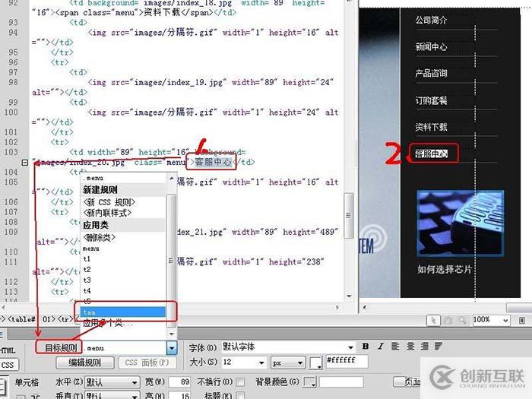Justify text in Properties panel
This screenshot has width=532, height=399.
pos(439,347)
